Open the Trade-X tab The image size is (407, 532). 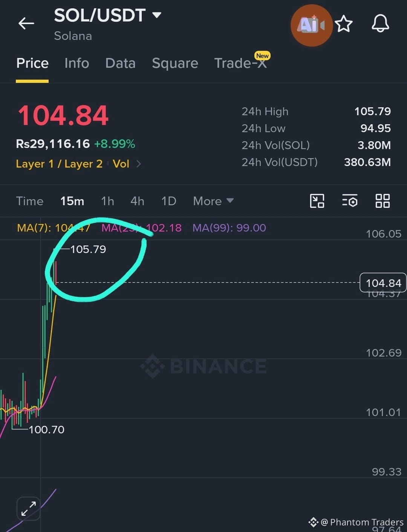coord(241,63)
